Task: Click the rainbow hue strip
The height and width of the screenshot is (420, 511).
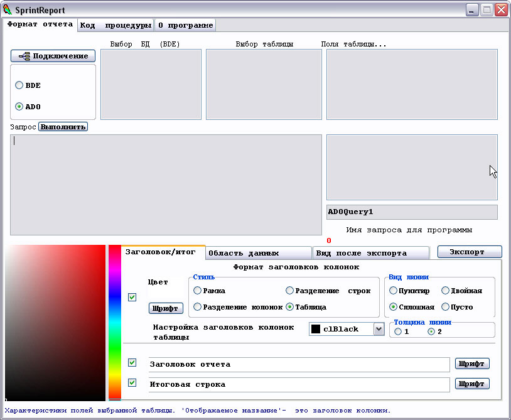Action: coord(115,323)
